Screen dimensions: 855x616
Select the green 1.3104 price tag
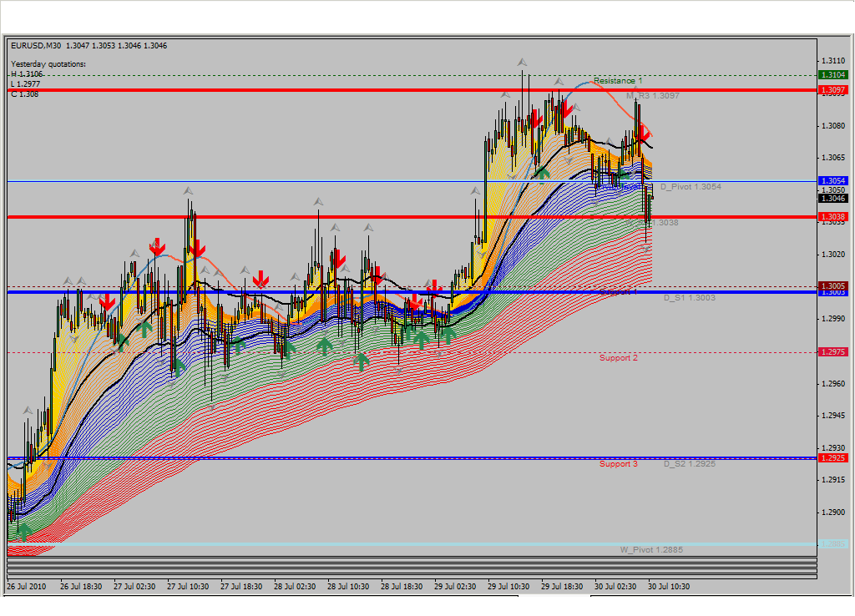coord(832,74)
